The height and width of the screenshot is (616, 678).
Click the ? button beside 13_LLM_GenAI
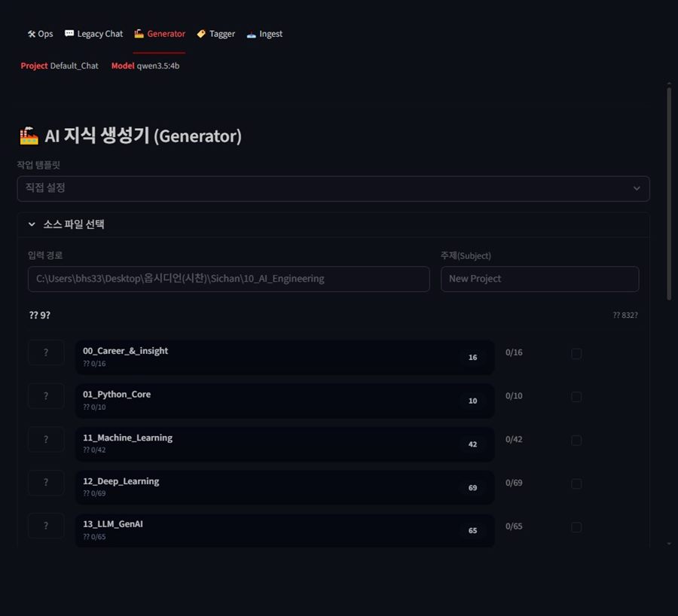(x=46, y=526)
